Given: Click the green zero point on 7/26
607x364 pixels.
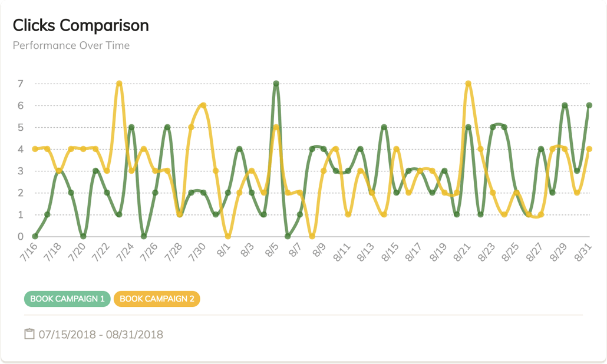Looking at the screenshot, I should pos(143,237).
